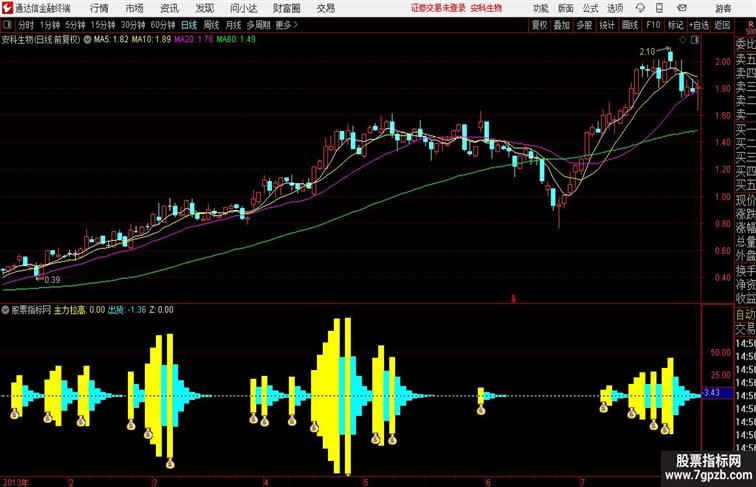Switch to 1分钟 period tab
Viewport: 756px width, 487px height.
tap(50, 25)
